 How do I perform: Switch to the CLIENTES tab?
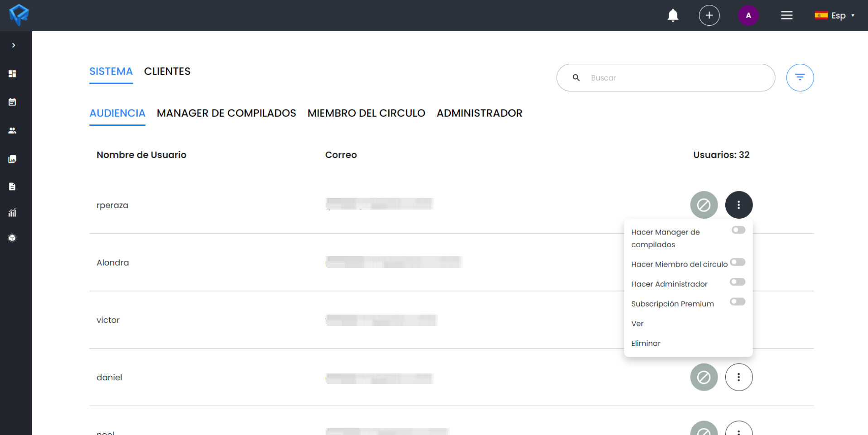click(x=167, y=72)
